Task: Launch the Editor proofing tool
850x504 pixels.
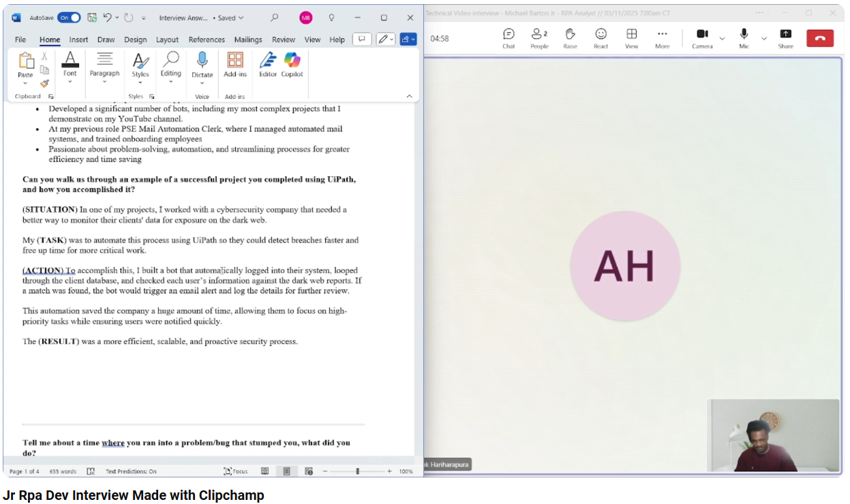Action: tap(268, 65)
